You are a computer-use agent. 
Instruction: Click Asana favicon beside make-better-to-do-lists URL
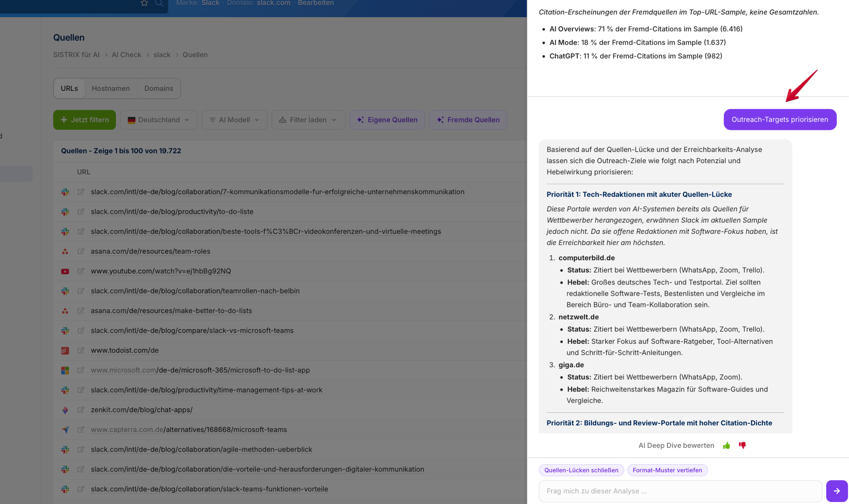65,311
